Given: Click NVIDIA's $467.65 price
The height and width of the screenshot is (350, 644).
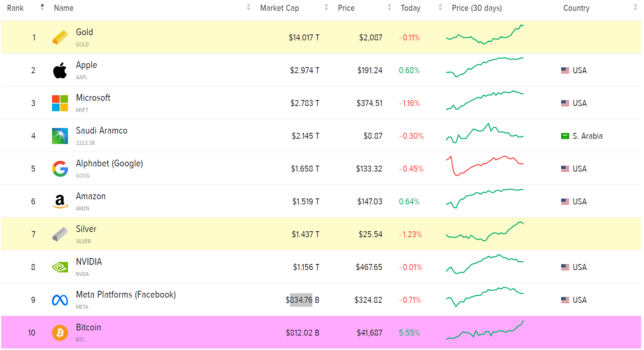Looking at the screenshot, I should pyautogui.click(x=369, y=267).
